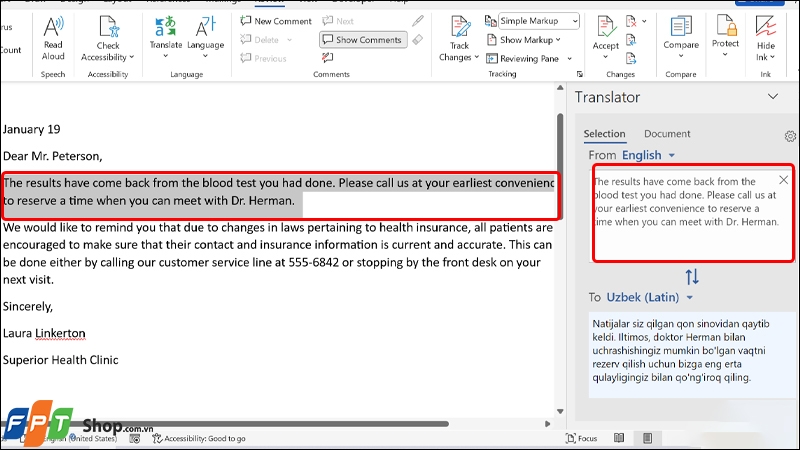
Task: Switch to the Document tab in Translator
Action: tap(667, 134)
